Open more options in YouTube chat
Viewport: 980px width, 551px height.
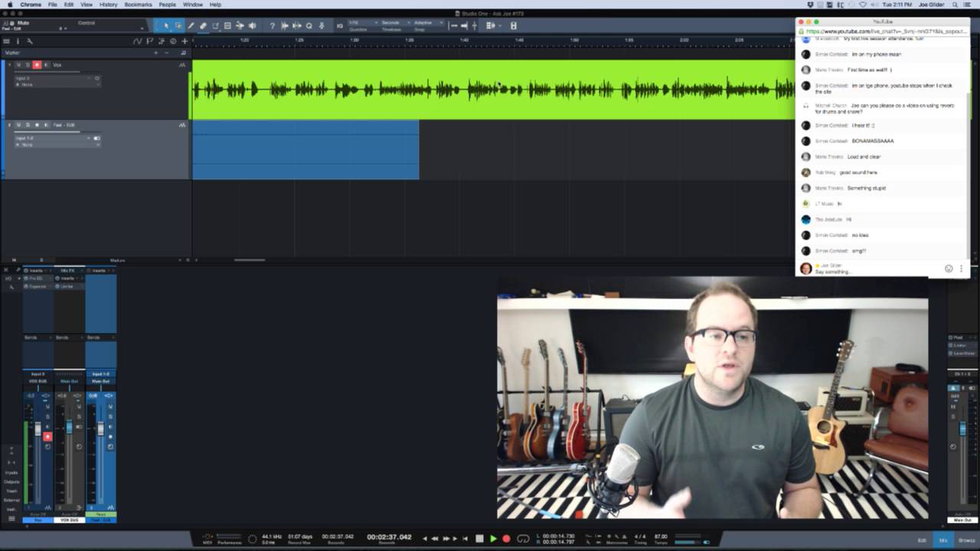(x=962, y=269)
